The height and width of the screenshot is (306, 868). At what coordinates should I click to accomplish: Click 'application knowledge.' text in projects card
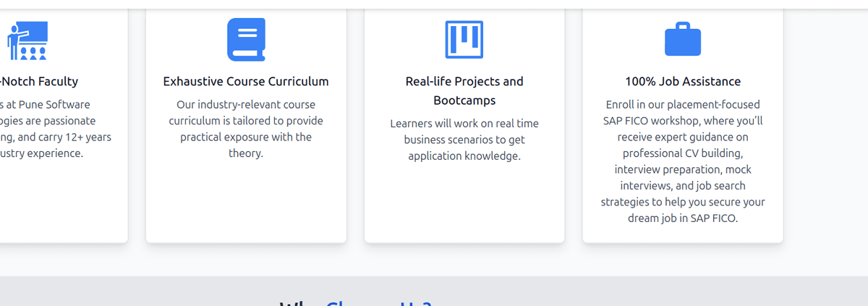tap(464, 156)
